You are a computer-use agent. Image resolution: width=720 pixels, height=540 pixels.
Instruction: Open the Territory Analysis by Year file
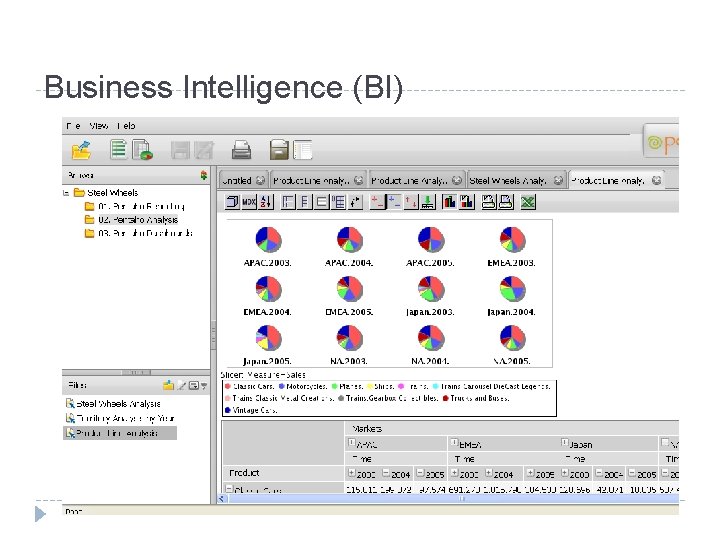click(120, 418)
